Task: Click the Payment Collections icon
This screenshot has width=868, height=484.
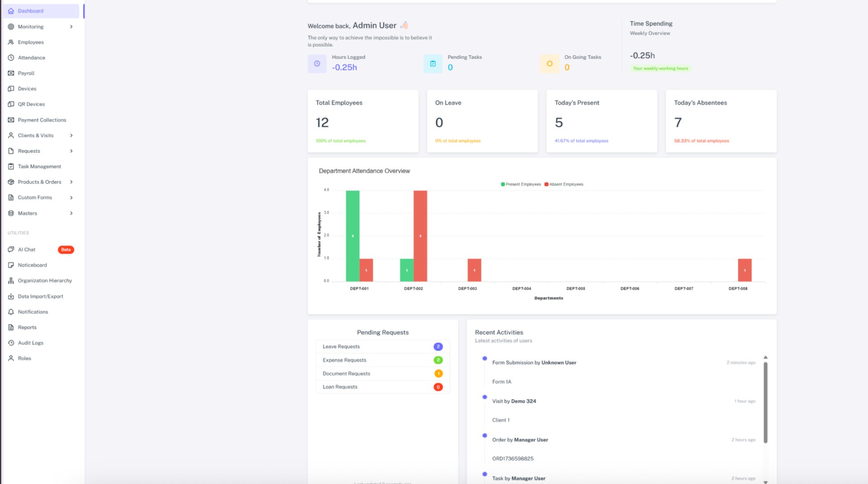Action: pos(11,120)
